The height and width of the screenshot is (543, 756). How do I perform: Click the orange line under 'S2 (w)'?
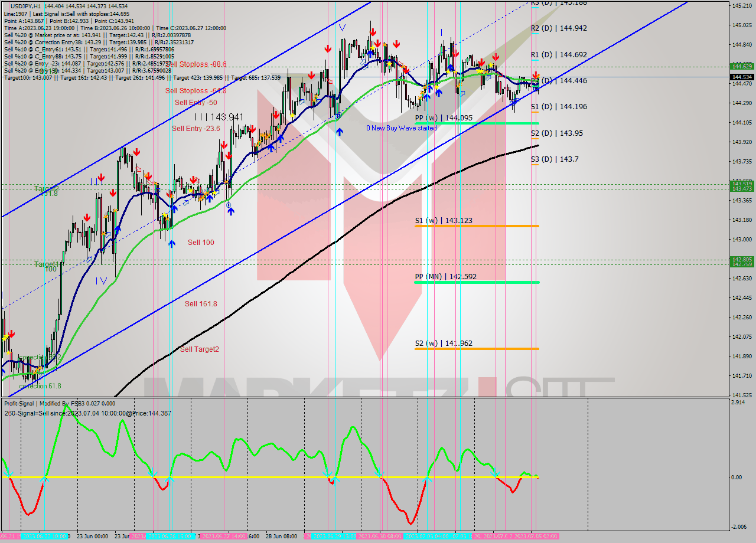tap(477, 349)
